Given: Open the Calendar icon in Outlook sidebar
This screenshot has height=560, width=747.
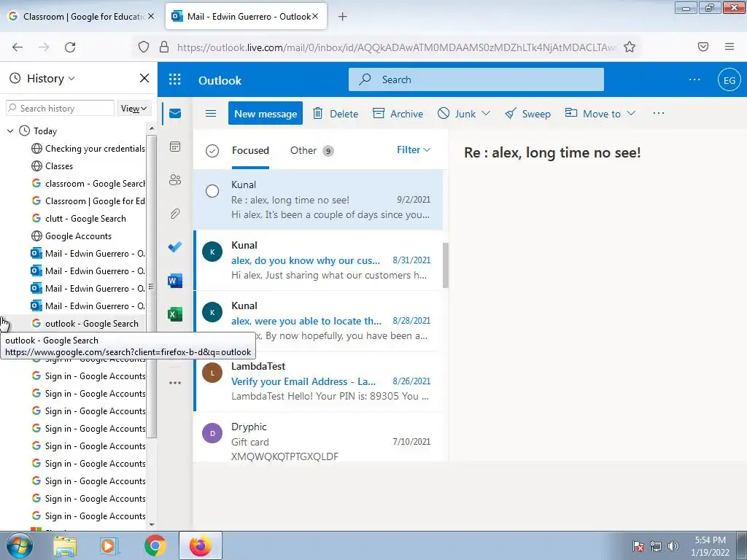Looking at the screenshot, I should [x=175, y=147].
